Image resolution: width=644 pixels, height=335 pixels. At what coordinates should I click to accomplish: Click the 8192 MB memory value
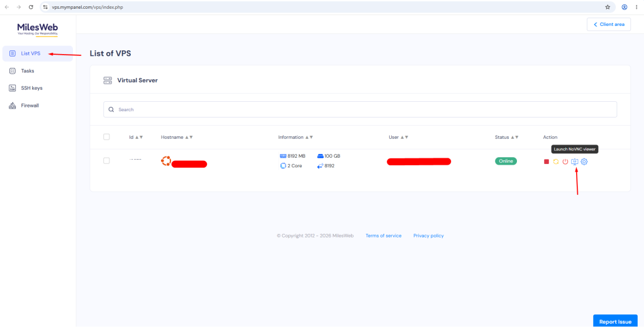297,156
